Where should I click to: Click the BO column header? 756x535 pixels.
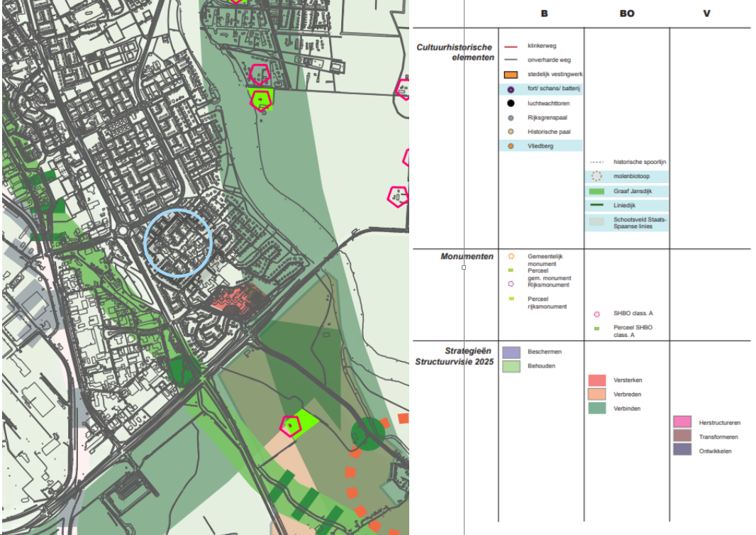coord(627,13)
